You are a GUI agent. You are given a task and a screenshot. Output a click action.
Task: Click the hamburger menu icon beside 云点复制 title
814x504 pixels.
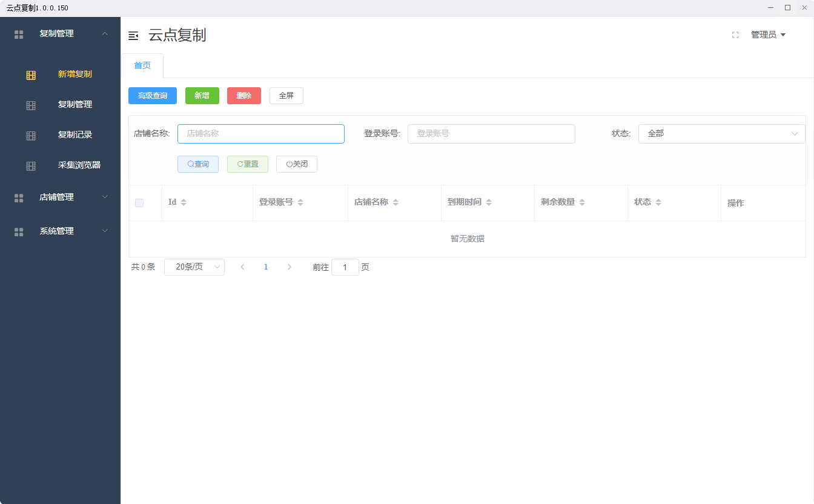click(x=133, y=36)
